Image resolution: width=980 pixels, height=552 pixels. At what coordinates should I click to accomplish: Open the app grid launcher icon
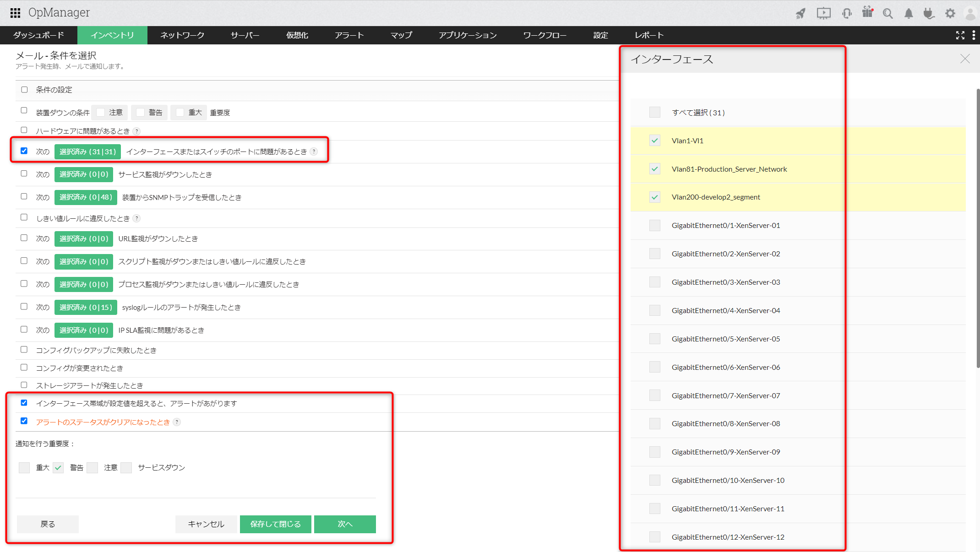coord(15,13)
